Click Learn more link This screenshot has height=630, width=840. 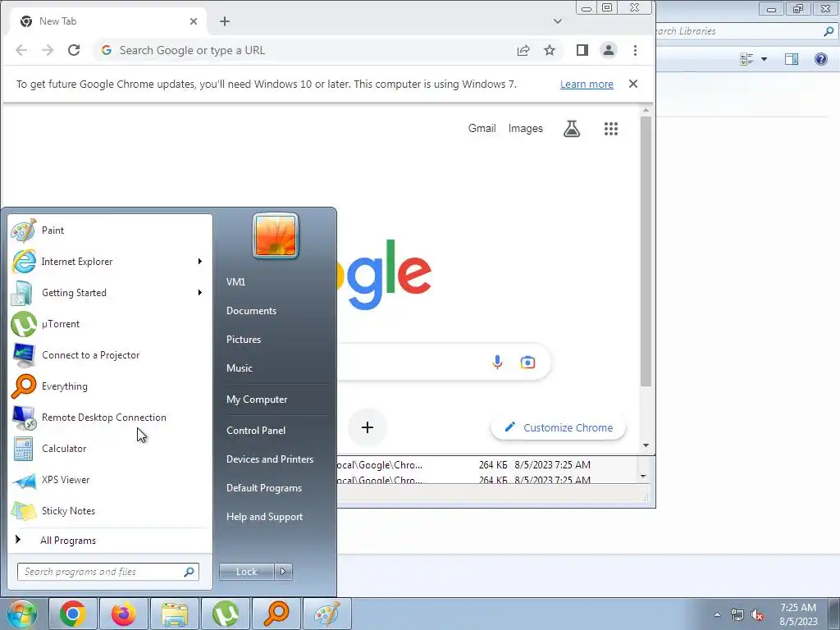coord(587,84)
